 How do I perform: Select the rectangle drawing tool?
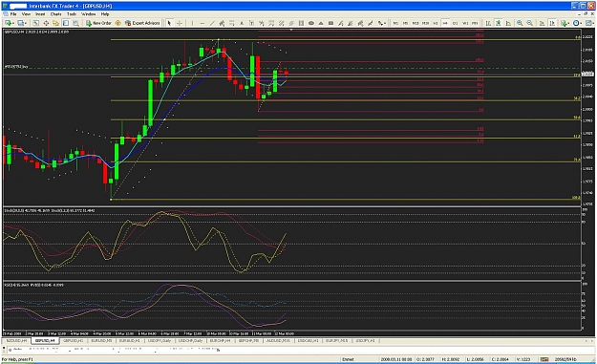pos(330,23)
